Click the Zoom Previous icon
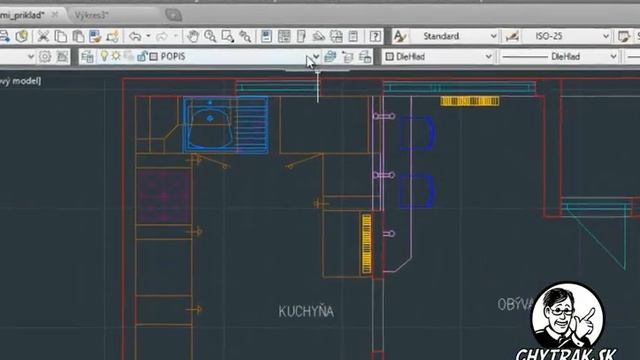The image size is (640, 360). pyautogui.click(x=245, y=36)
